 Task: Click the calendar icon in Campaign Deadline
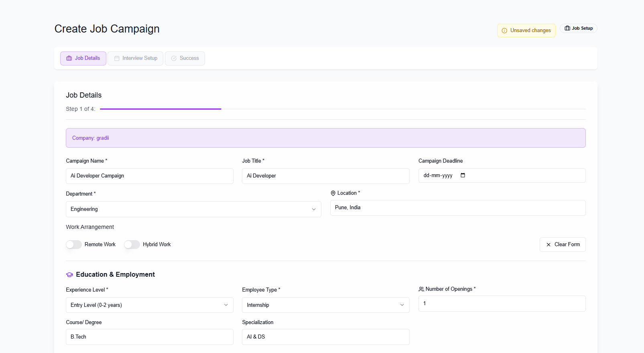463,175
